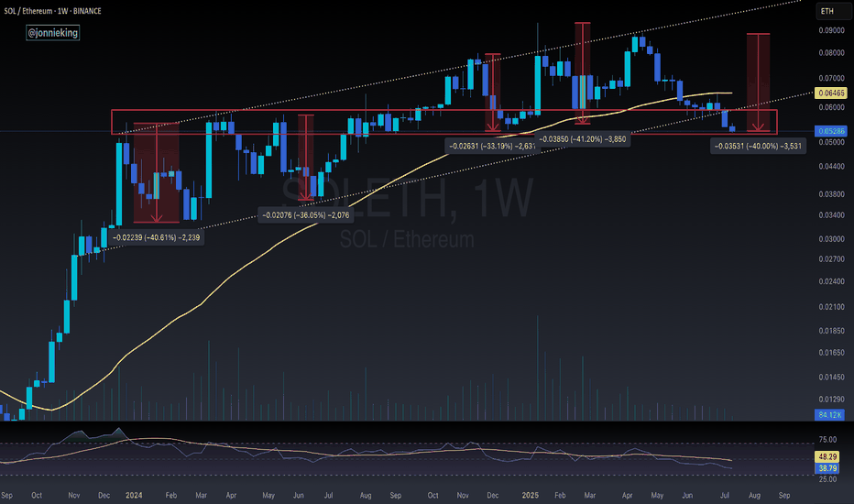Click the 0.01850 price axis label

831,331
